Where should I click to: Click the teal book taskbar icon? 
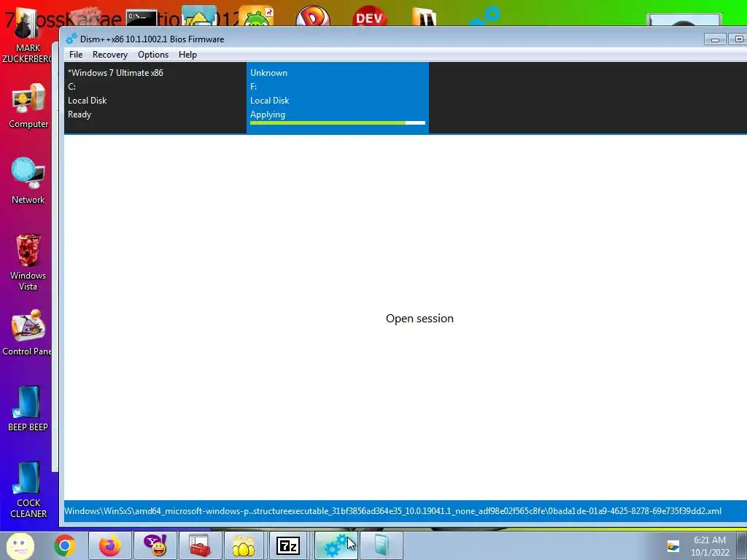382,545
